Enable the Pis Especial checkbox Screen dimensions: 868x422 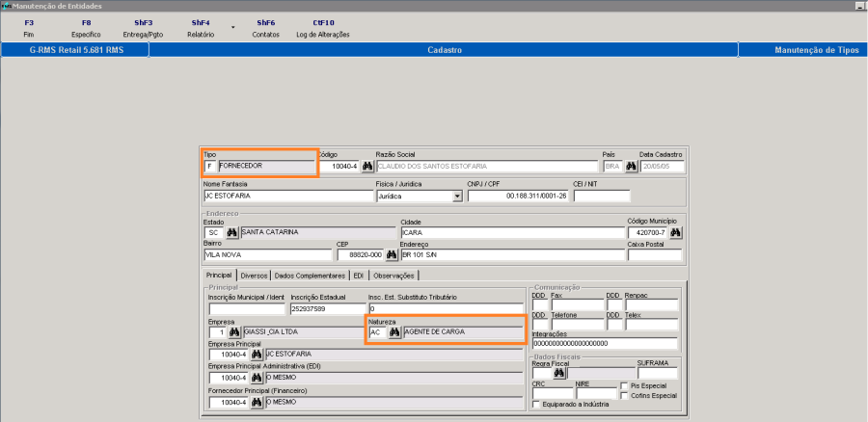coord(624,385)
